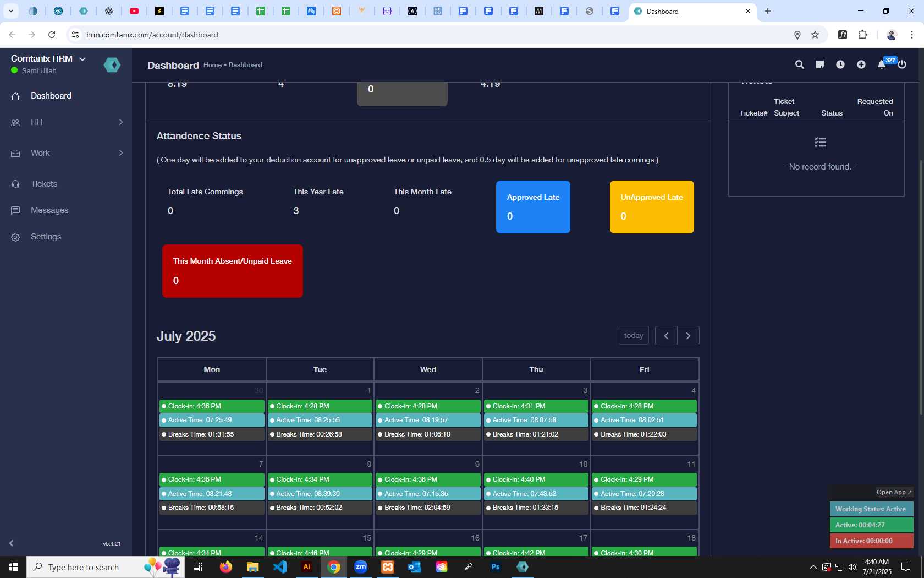Click the Comtanix hexagon logo in sidebar
This screenshot has height=578, width=924.
112,65
